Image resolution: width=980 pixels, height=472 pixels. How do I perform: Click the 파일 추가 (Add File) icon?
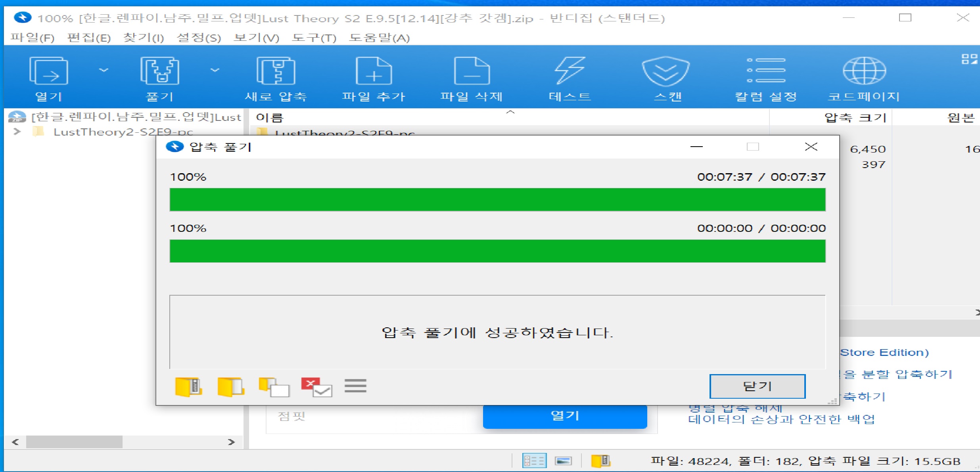click(374, 71)
